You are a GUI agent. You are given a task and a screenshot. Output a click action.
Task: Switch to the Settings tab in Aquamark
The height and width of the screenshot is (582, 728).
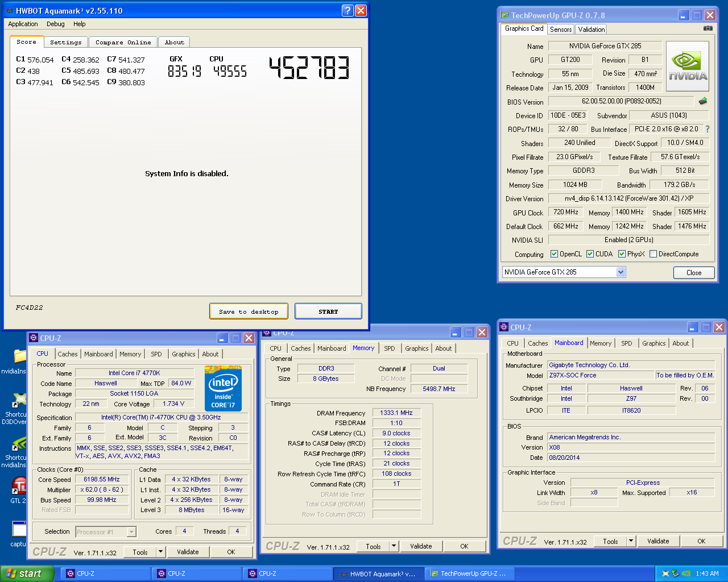point(66,42)
